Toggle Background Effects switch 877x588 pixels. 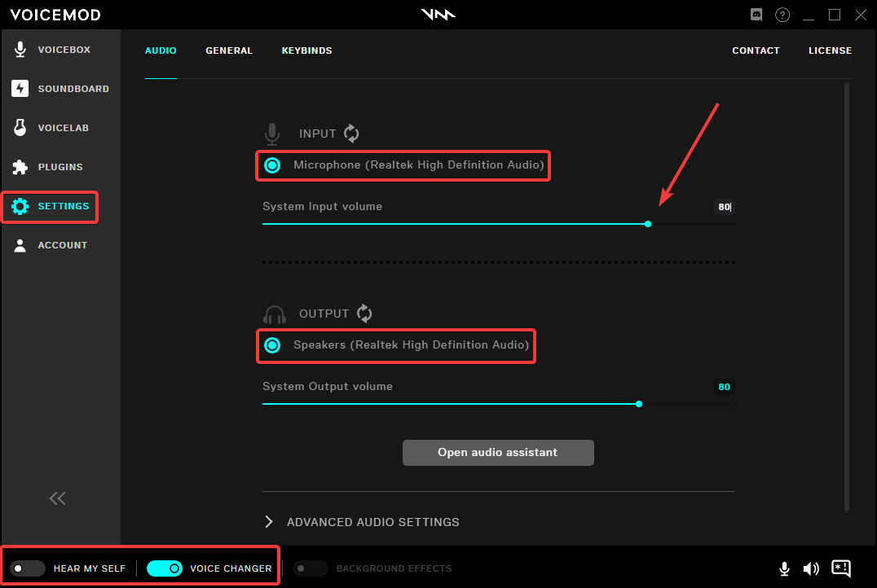pyautogui.click(x=311, y=568)
